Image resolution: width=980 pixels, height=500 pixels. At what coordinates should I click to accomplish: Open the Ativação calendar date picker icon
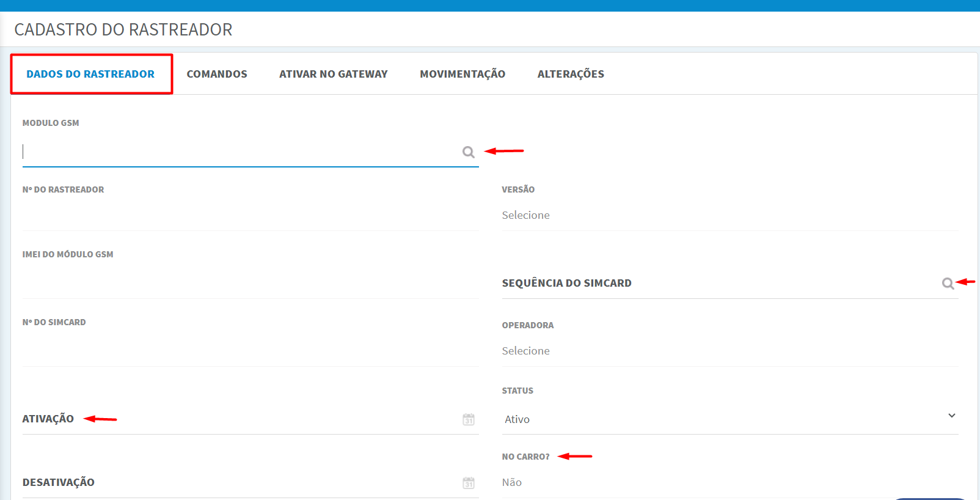[469, 419]
